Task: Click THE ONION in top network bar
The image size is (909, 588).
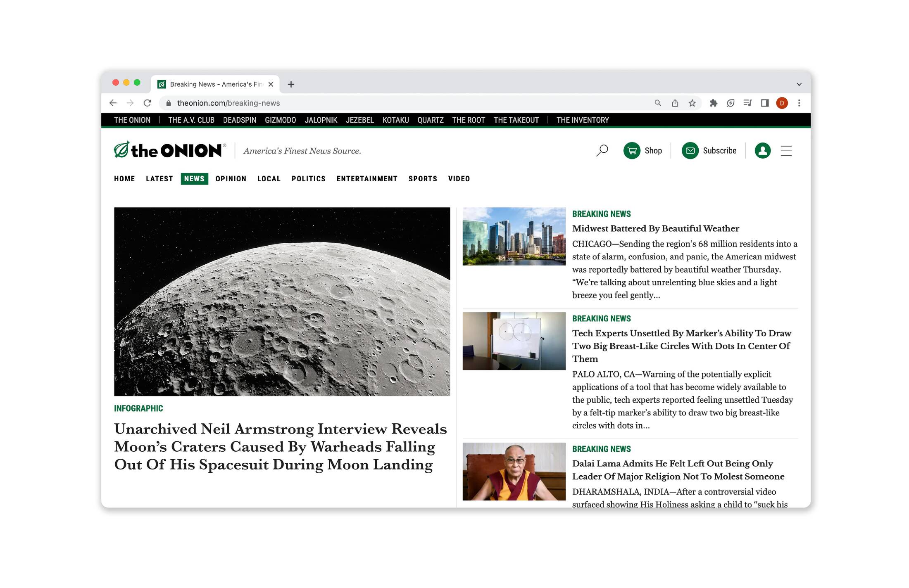Action: pos(132,120)
